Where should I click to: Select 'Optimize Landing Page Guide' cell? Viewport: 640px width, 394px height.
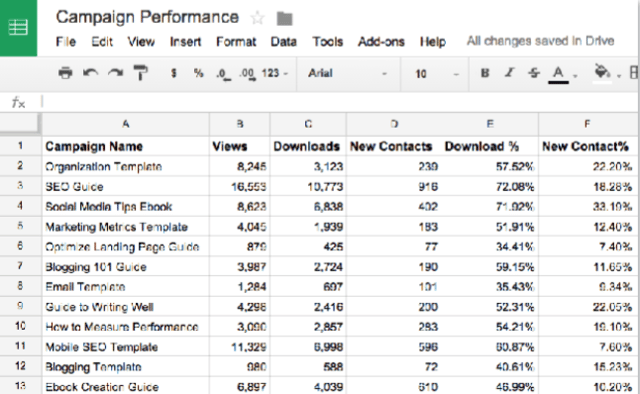(x=126, y=246)
